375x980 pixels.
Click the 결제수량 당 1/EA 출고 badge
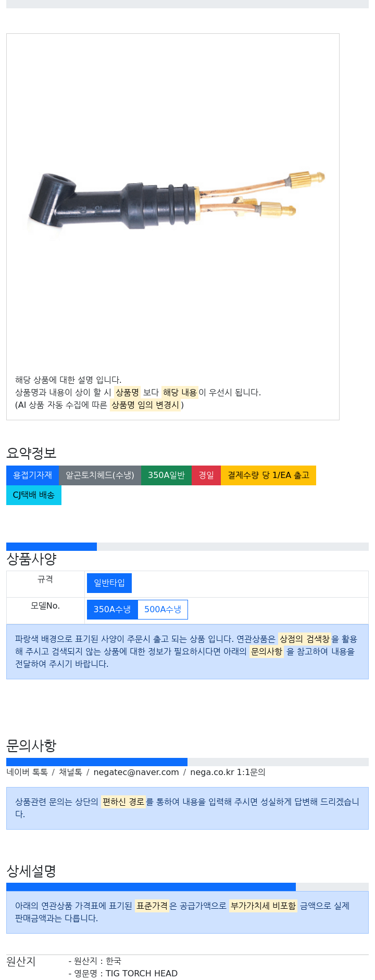268,475
